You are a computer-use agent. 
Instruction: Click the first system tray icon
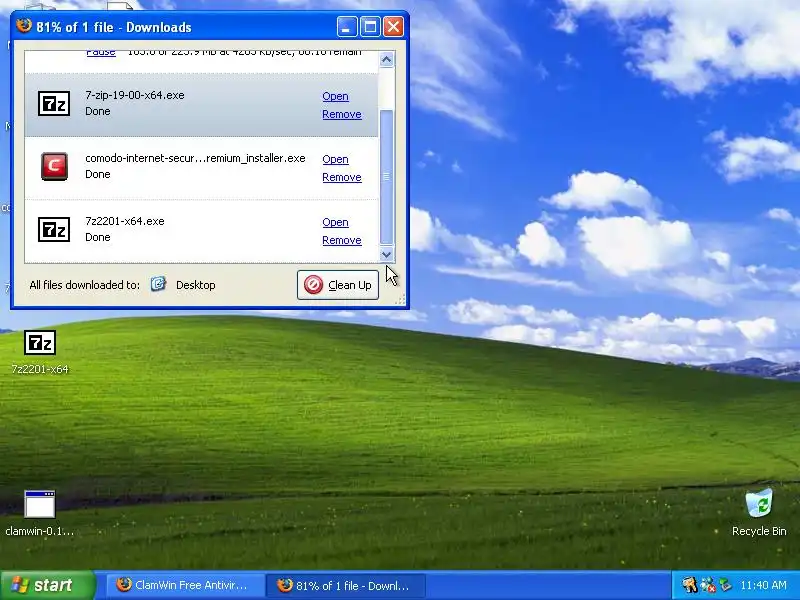click(x=689, y=585)
